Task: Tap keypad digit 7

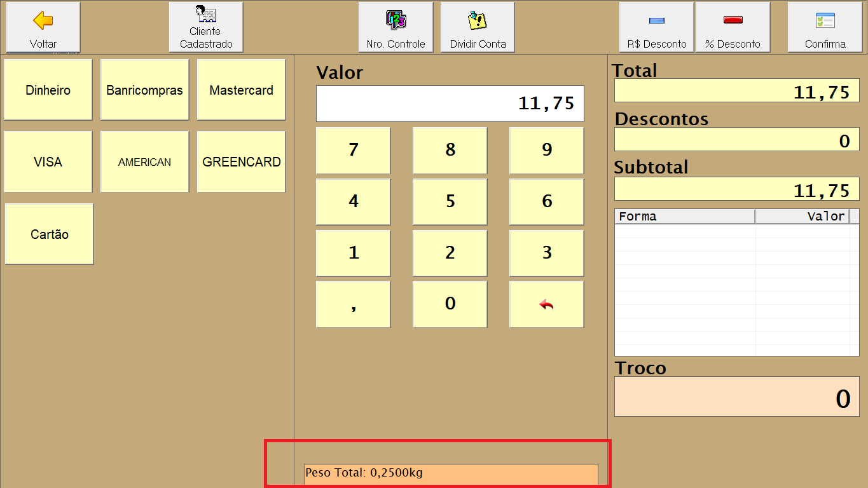Action: 354,151
